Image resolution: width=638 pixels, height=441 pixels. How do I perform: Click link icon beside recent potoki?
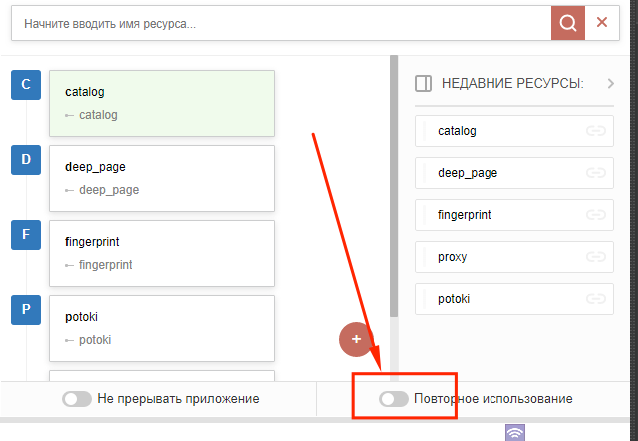click(596, 299)
